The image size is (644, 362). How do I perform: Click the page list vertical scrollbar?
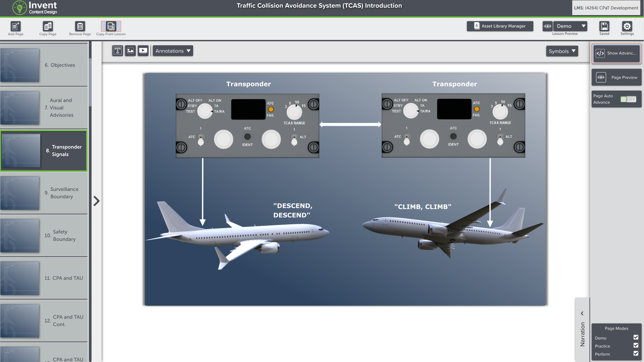(90, 82)
